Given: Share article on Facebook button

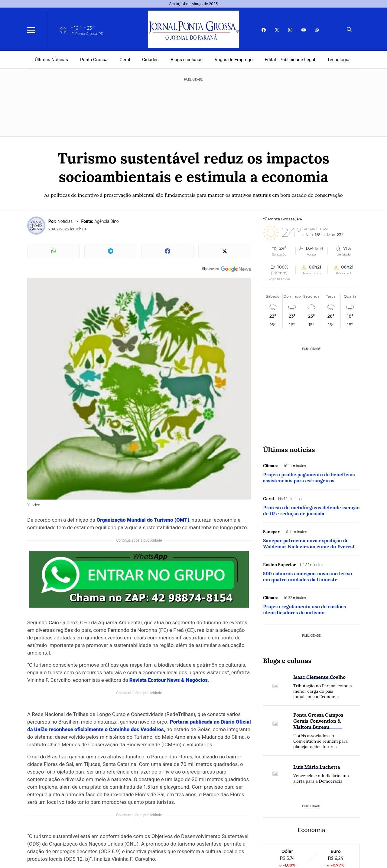Looking at the screenshot, I should 167,251.
